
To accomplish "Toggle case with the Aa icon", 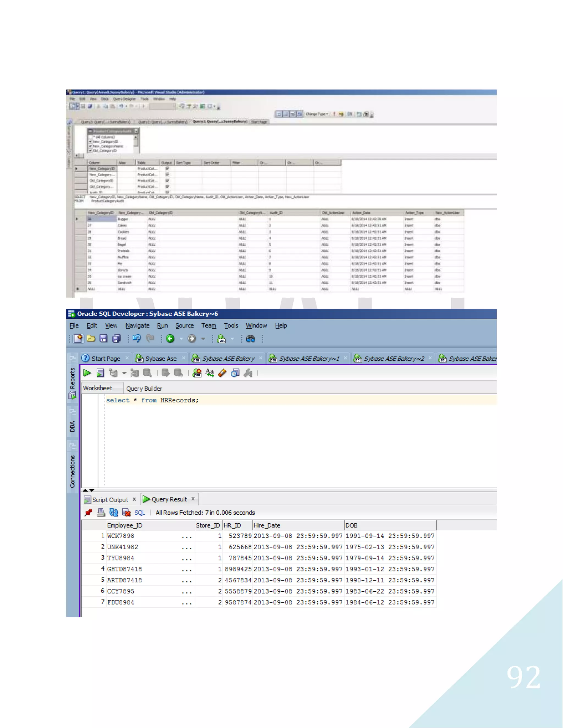I will pyautogui.click(x=209, y=373).
